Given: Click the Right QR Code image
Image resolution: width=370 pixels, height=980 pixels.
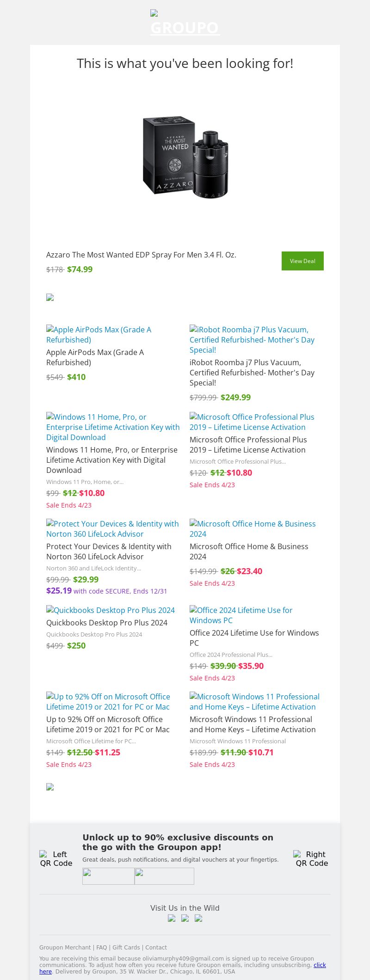Looking at the screenshot, I should tap(312, 858).
